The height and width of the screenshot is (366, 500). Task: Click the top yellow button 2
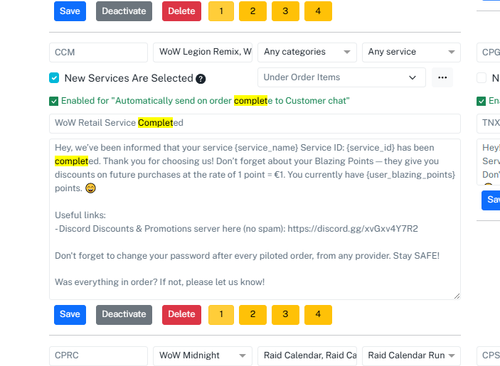[x=253, y=11]
